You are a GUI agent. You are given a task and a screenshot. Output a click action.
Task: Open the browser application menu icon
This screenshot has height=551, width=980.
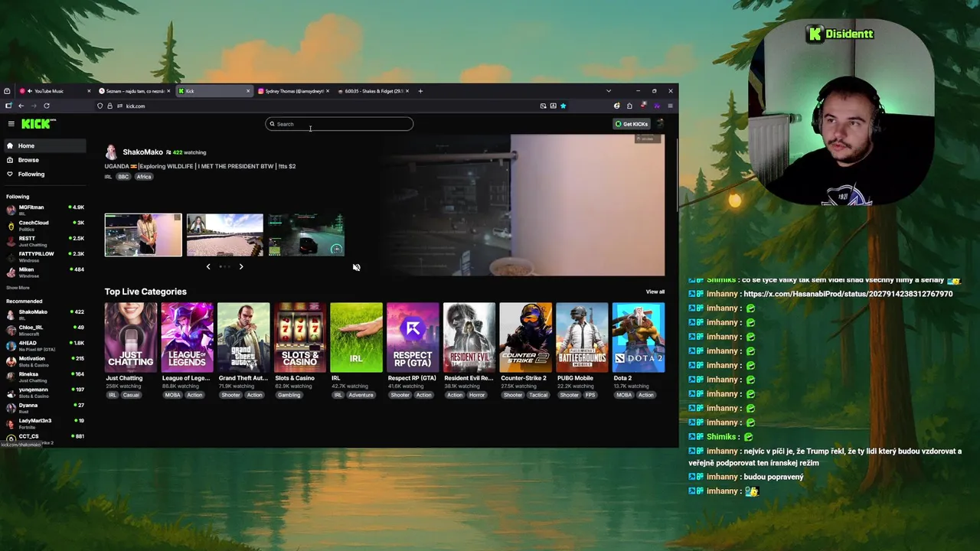coord(670,106)
